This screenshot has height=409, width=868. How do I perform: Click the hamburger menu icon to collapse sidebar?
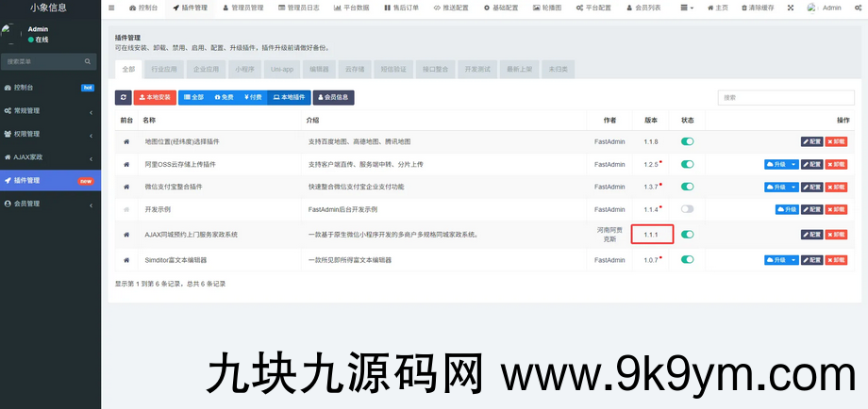point(111,8)
